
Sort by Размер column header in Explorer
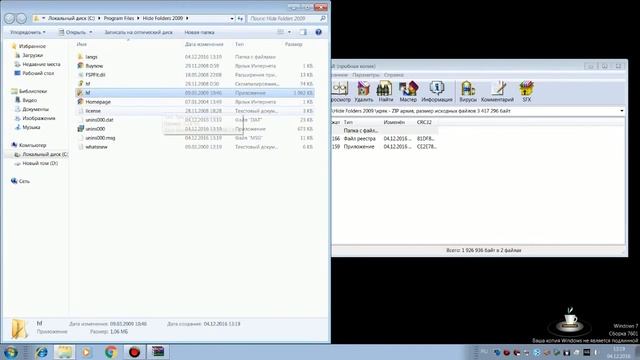(293, 44)
